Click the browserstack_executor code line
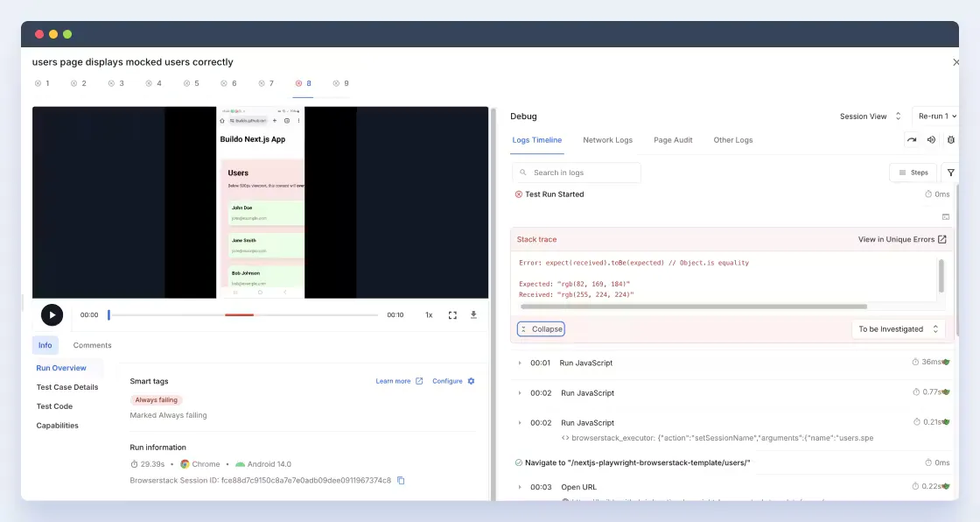Viewport: 980px width, 522px height. [x=717, y=438]
